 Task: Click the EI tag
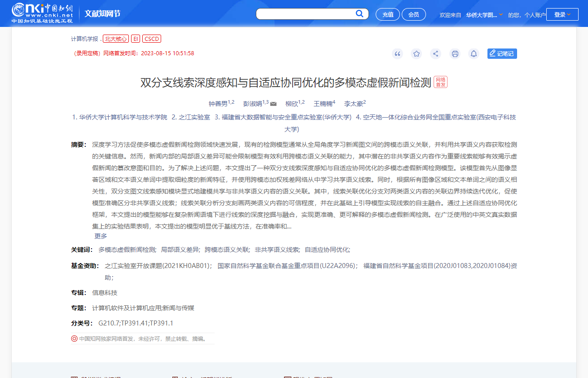click(x=136, y=39)
